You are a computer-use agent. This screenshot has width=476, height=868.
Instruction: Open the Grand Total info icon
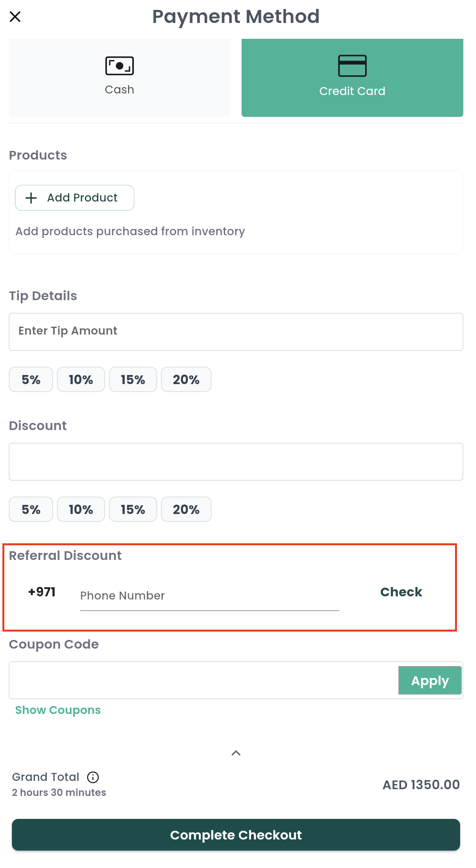[x=93, y=777]
